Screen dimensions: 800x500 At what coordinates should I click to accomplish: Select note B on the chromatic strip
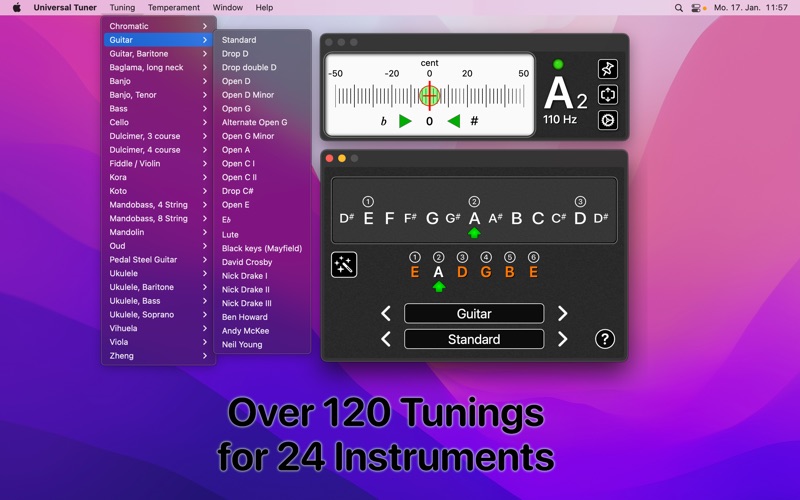pyautogui.click(x=516, y=218)
